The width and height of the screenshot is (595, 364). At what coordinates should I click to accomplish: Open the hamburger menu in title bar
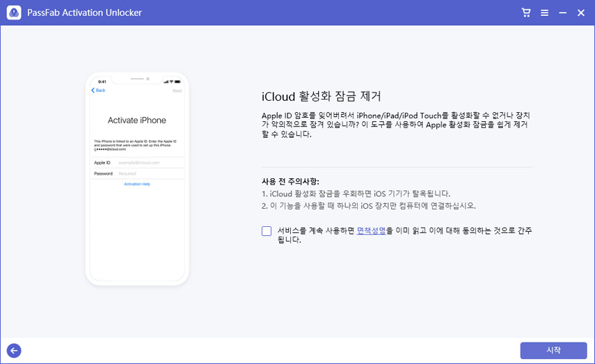tap(544, 13)
